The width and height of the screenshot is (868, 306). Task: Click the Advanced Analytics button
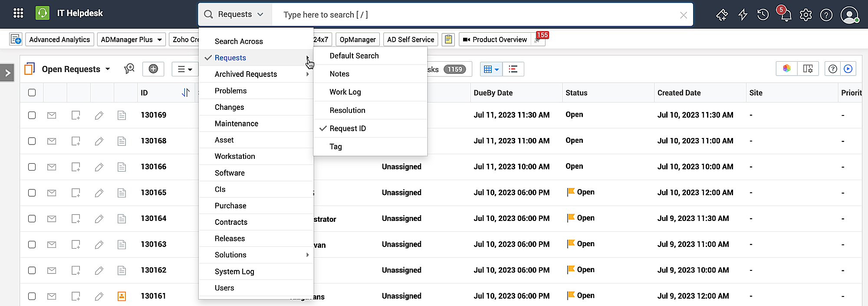pos(59,39)
